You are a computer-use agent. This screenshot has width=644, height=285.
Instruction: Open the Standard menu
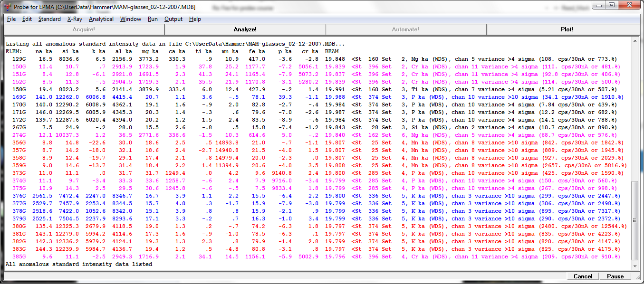coord(49,19)
